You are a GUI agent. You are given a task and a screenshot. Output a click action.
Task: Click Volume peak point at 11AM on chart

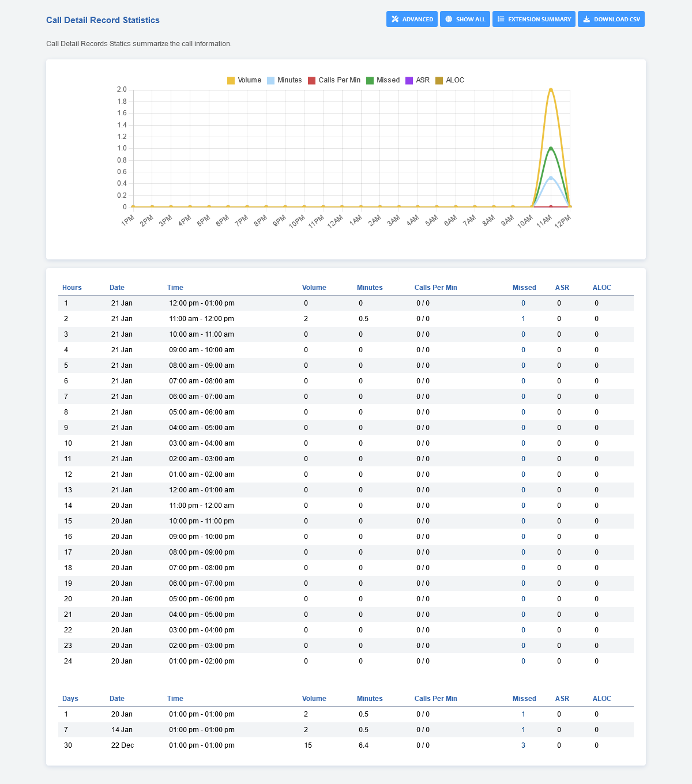pyautogui.click(x=551, y=89)
